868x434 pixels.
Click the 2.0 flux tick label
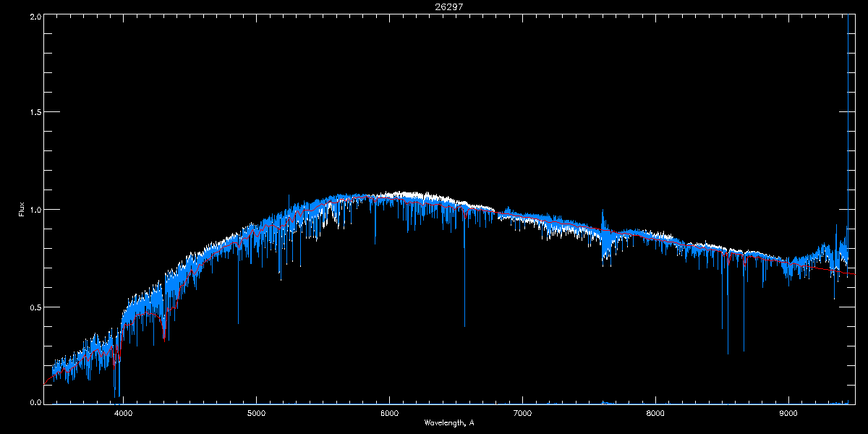[34, 16]
